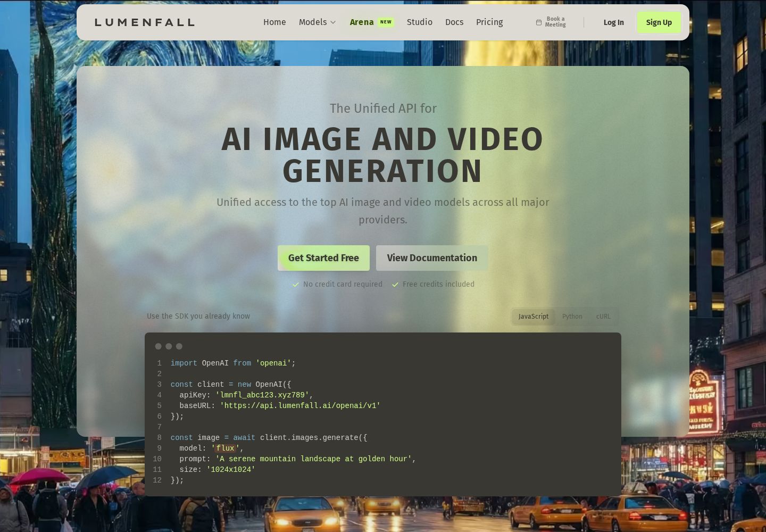The image size is (766, 532).
Task: Click the third window dot in code panel
Action: pos(179,346)
